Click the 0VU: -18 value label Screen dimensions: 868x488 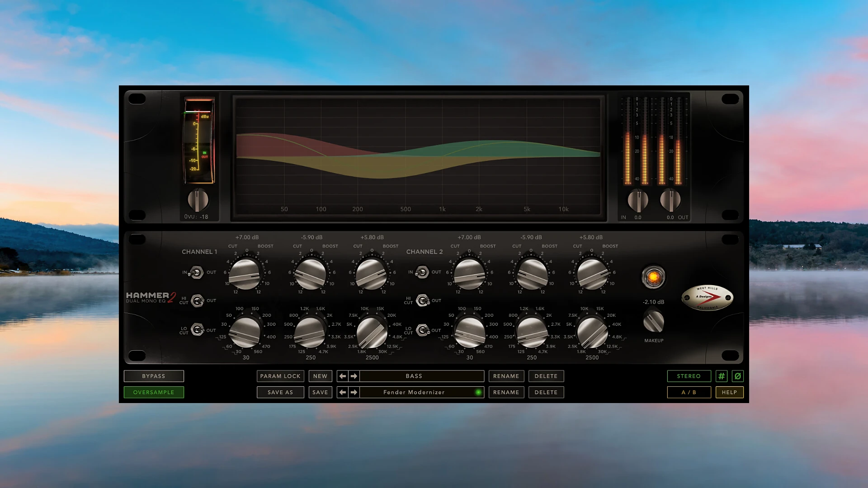(196, 217)
